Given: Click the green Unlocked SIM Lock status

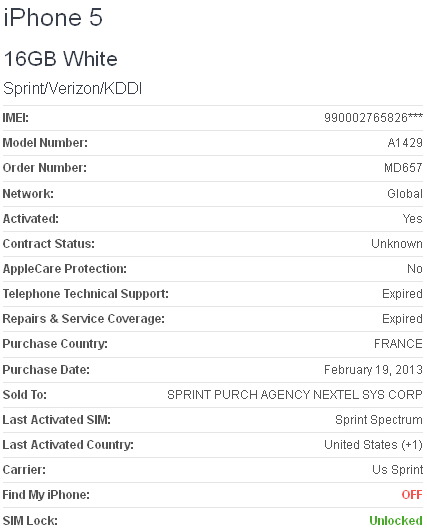Looking at the screenshot, I should tap(396, 521).
